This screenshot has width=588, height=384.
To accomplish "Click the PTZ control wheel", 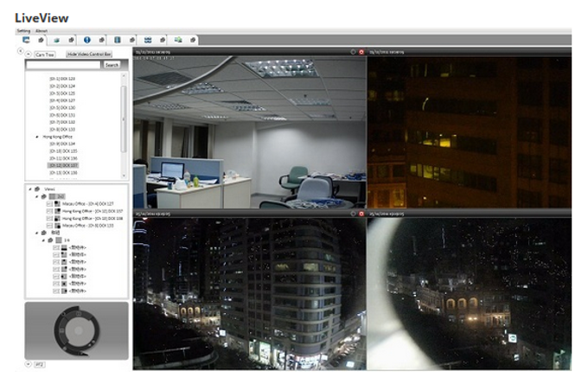I will click(76, 330).
